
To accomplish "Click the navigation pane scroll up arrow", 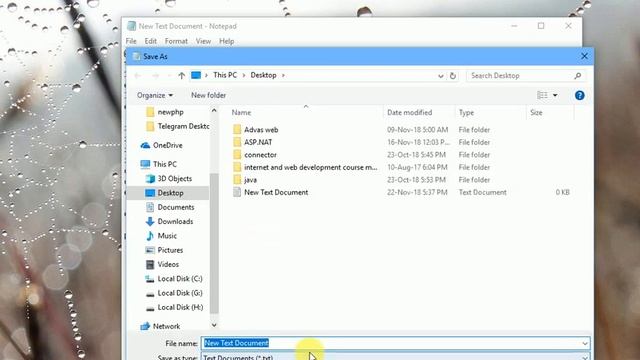I will (214, 111).
